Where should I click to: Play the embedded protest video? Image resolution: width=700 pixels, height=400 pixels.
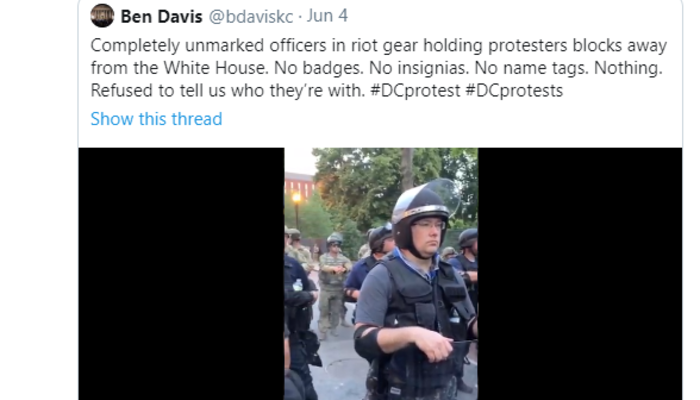(x=381, y=274)
